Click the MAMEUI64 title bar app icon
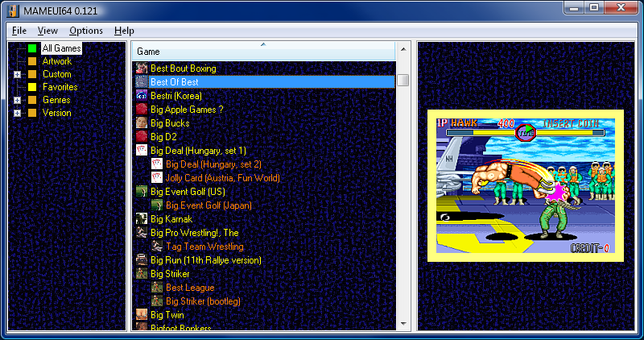Viewport: 644px width, 340px height. pos(13,10)
